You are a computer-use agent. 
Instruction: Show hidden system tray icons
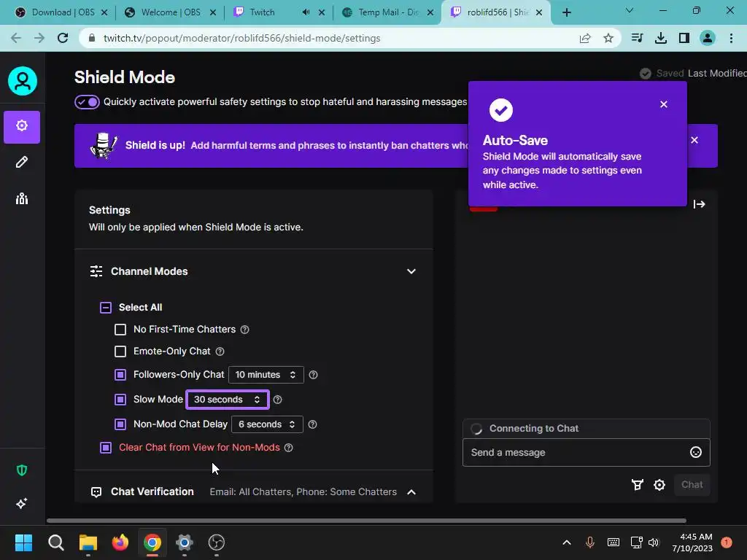tap(566, 542)
